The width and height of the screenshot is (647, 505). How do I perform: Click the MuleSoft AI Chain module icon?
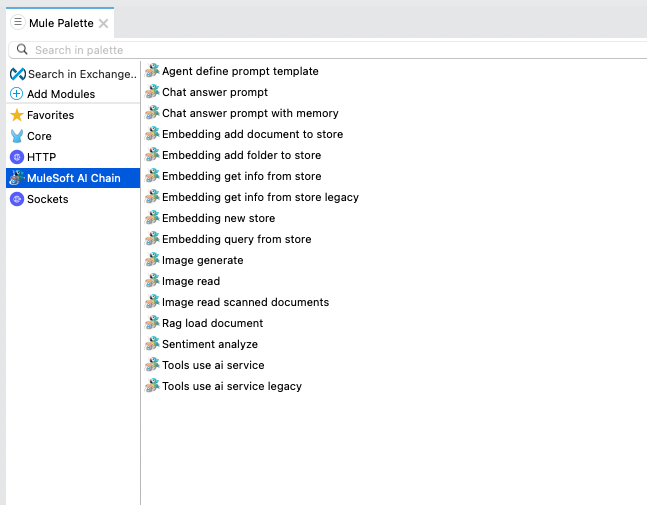click(x=17, y=178)
